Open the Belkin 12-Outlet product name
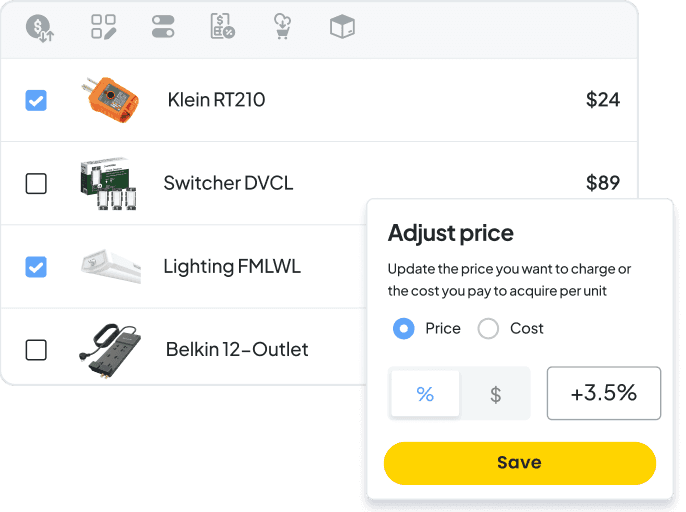 [237, 349]
